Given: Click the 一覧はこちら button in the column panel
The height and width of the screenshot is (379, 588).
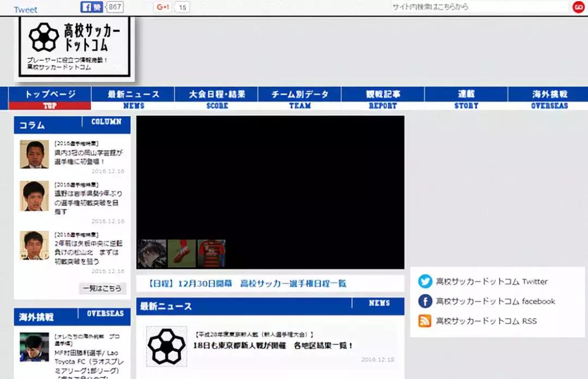Looking at the screenshot, I should click(x=102, y=289).
